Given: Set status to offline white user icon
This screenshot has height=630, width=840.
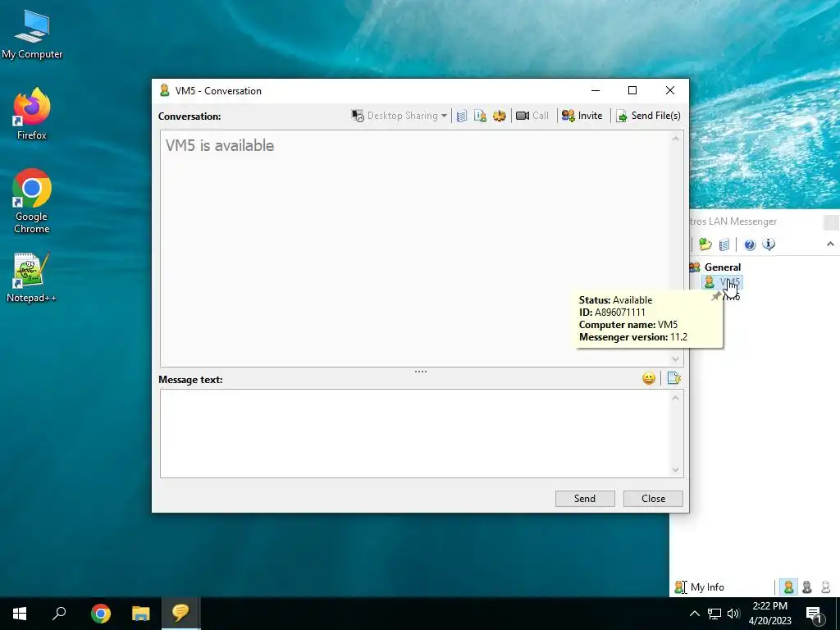Looking at the screenshot, I should (825, 587).
